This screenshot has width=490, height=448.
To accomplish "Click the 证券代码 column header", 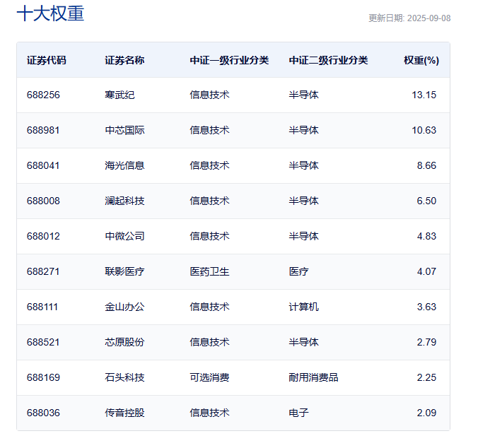I will pyautogui.click(x=46, y=60).
